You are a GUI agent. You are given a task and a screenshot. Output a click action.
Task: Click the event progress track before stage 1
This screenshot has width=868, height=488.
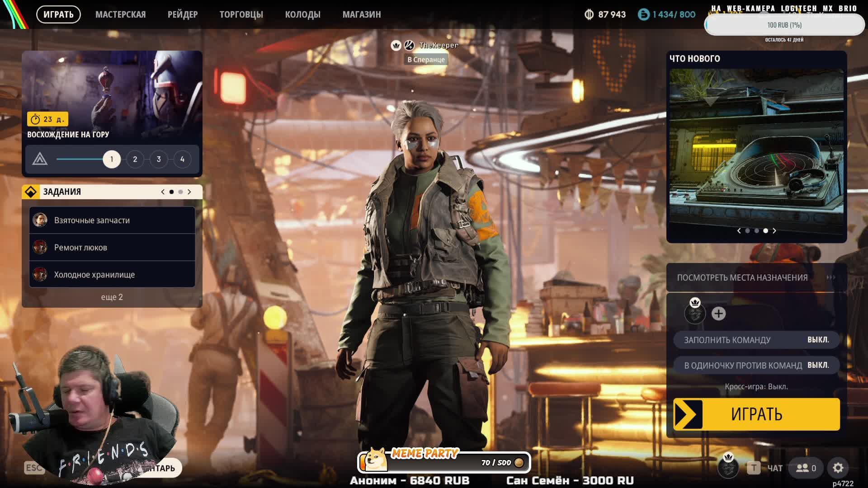coord(80,159)
